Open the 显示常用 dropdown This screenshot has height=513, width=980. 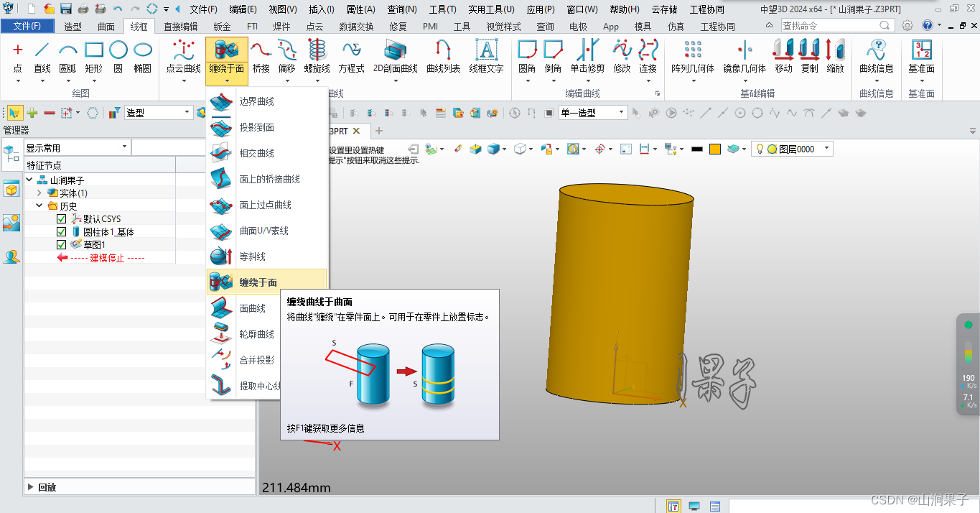pos(124,147)
